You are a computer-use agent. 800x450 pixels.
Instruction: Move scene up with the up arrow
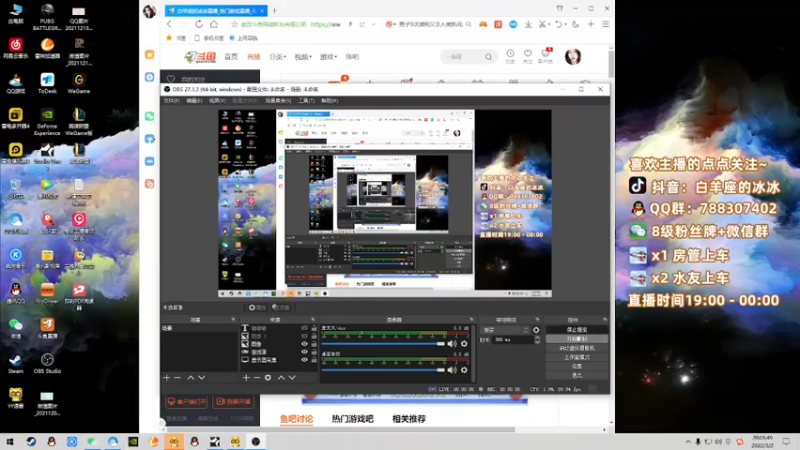pos(190,378)
